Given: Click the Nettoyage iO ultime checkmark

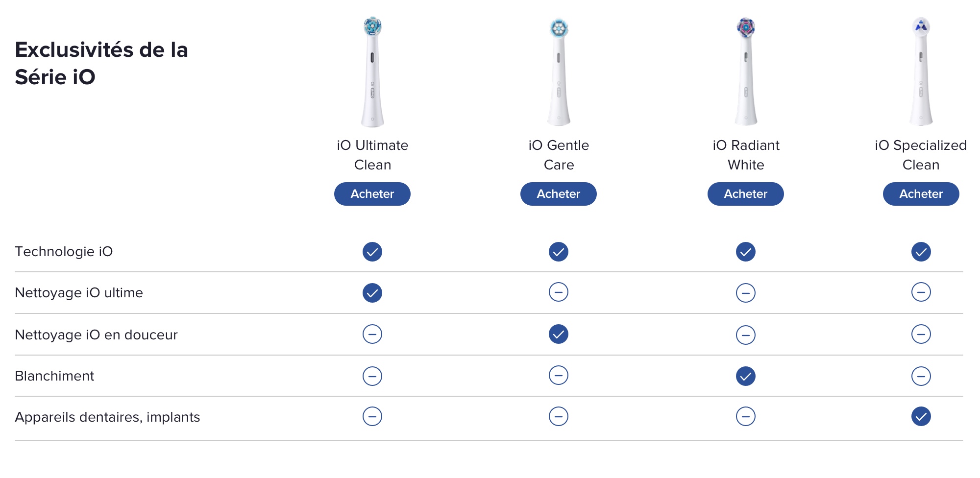Looking at the screenshot, I should [x=372, y=293].
